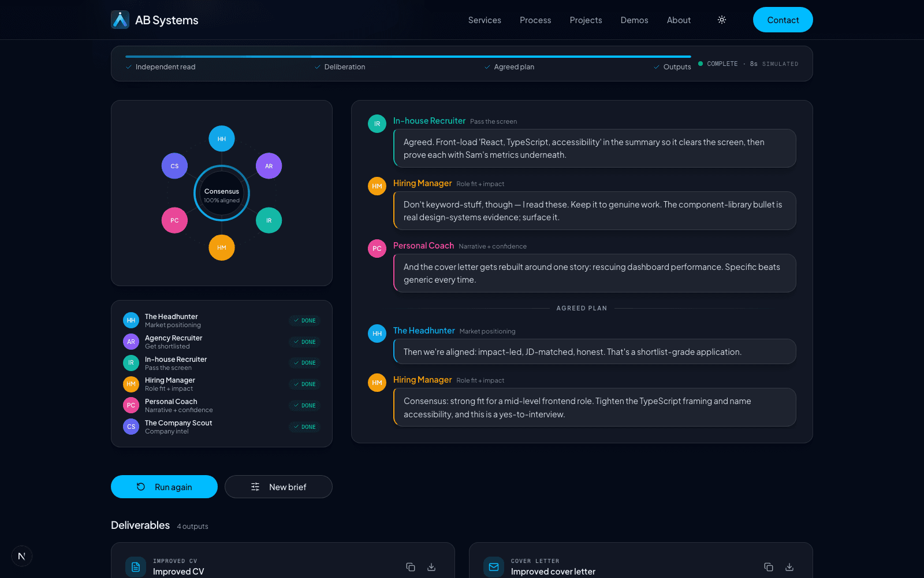
Task: Click the 'Consensus: strong fit' message bubble
Action: pos(594,407)
